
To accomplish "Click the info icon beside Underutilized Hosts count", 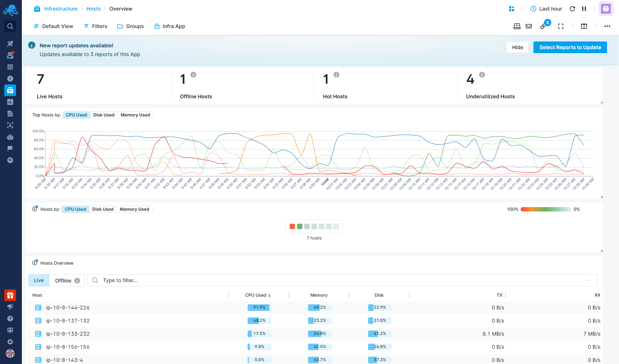I will (482, 75).
